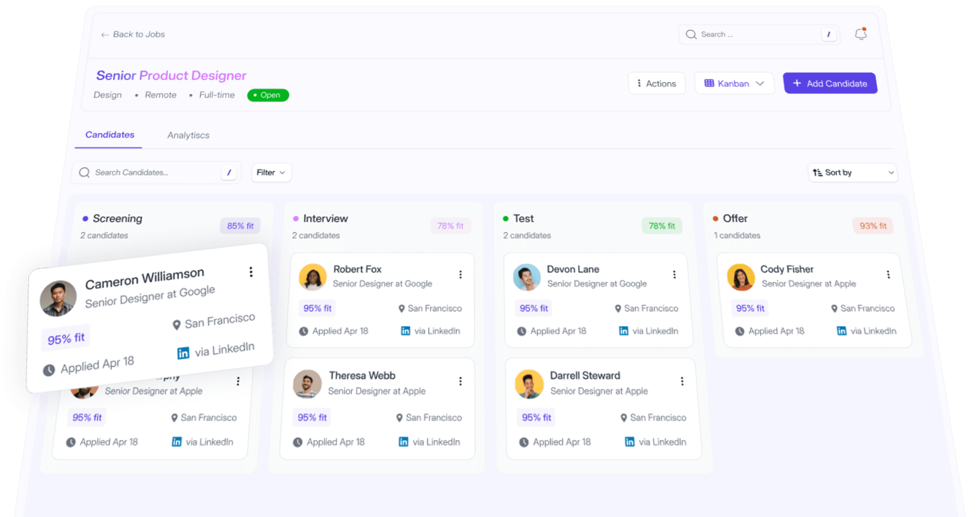Open Robert Fox card three-dot menu
980x517 pixels.
coord(460,275)
